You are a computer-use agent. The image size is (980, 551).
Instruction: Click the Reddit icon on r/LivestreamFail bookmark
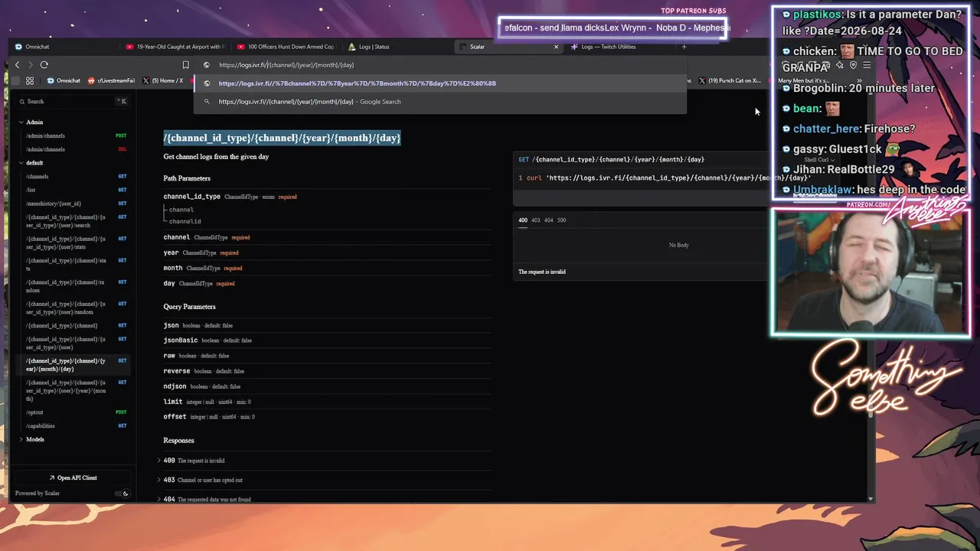point(91,80)
